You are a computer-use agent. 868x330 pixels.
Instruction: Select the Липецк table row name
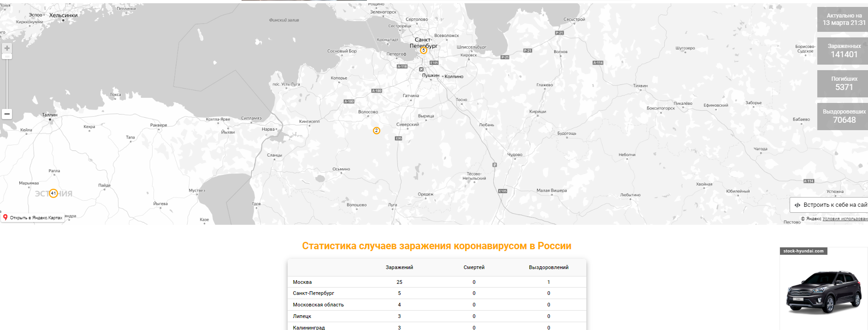302,316
